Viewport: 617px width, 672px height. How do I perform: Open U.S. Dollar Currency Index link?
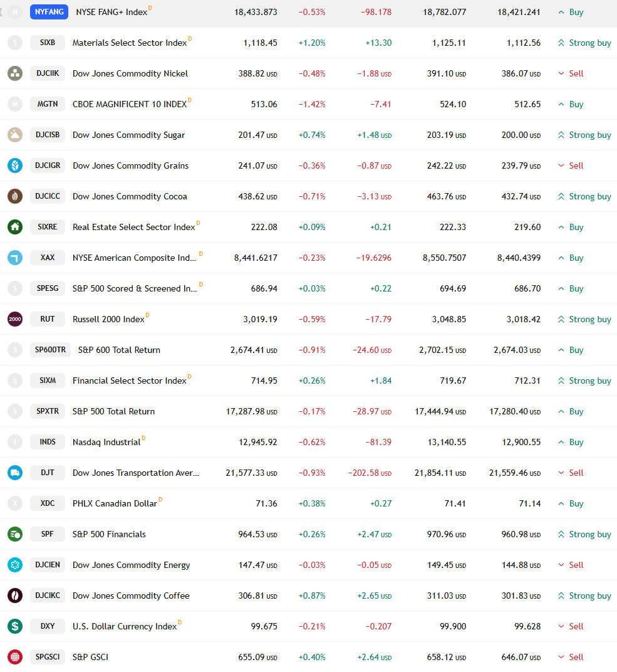pyautogui.click(x=125, y=627)
